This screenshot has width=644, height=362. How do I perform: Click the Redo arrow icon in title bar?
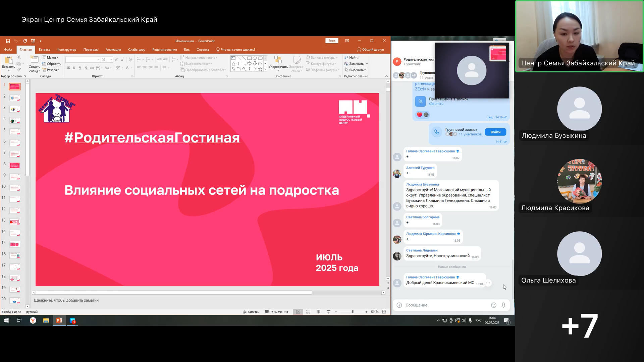[25, 41]
